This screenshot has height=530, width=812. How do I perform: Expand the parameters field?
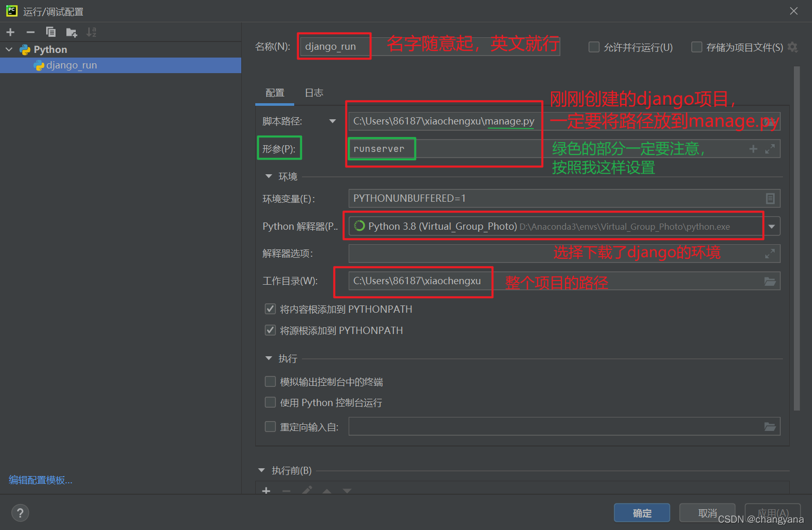pyautogui.click(x=770, y=149)
